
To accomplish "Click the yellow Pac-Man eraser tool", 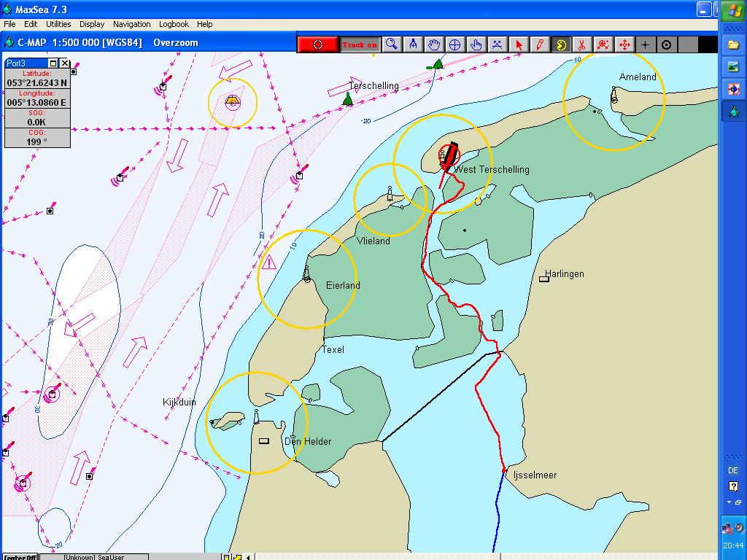I will tap(561, 44).
